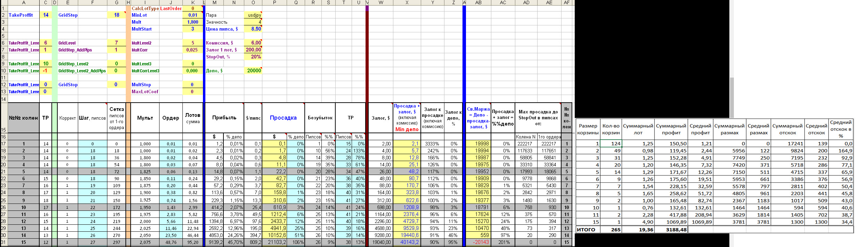The image size is (868, 247).
Task: Select the Сетка пипсов от 1-го ордера header
Action: pos(116,118)
